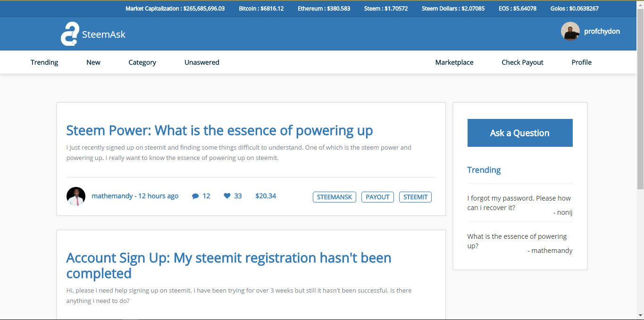Click the 33 likes count
Viewport: 644px width, 320px height.
click(238, 196)
